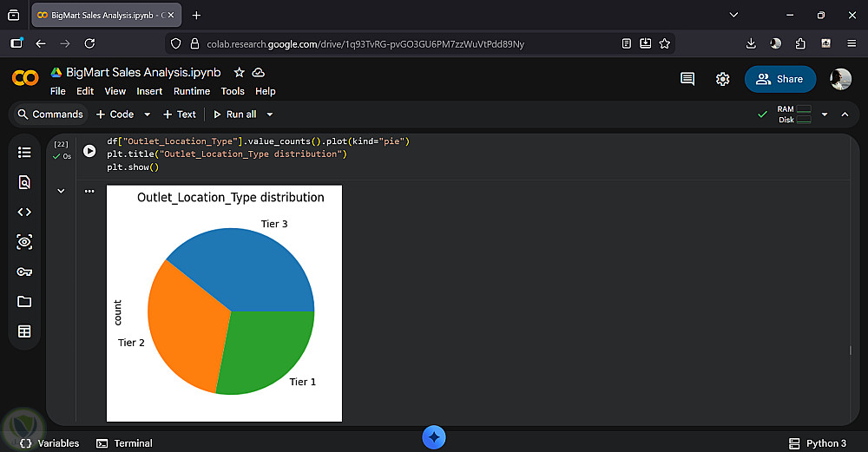Screen dimensions: 868x452
Task: Open the Files folder panel
Action: (x=24, y=301)
